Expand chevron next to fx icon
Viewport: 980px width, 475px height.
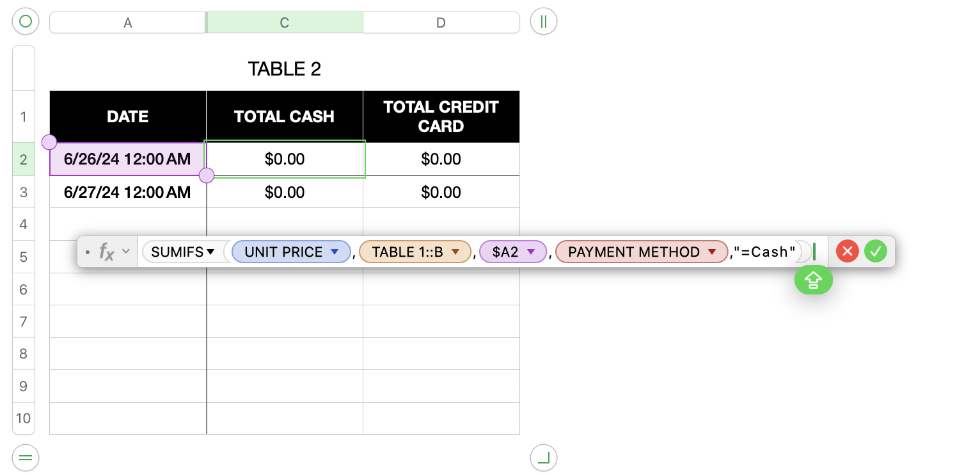[126, 252]
